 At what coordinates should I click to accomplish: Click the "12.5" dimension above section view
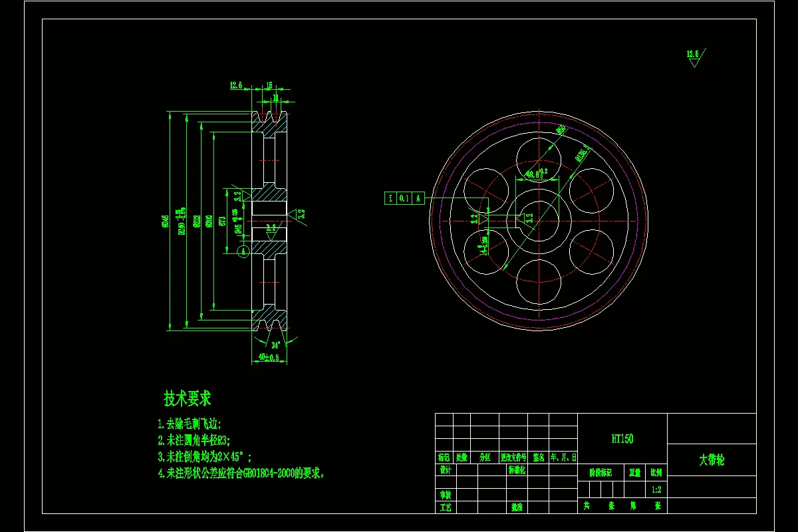pyautogui.click(x=236, y=85)
